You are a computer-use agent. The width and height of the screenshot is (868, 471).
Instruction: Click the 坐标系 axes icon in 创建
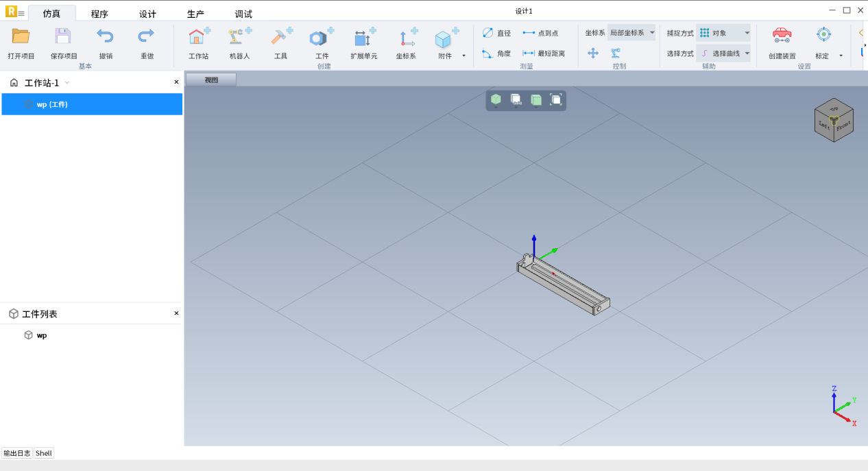pos(407,38)
